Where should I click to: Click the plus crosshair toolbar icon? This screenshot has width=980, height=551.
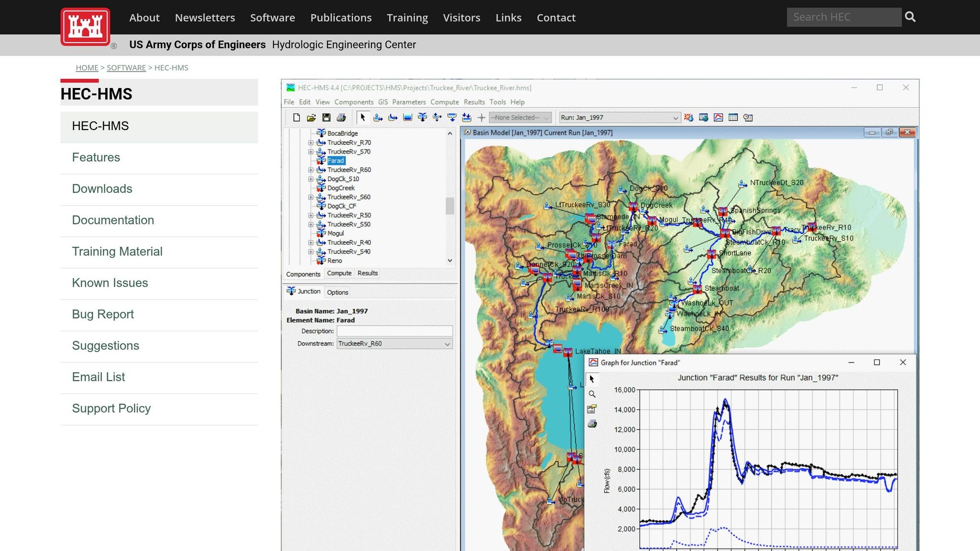click(481, 118)
